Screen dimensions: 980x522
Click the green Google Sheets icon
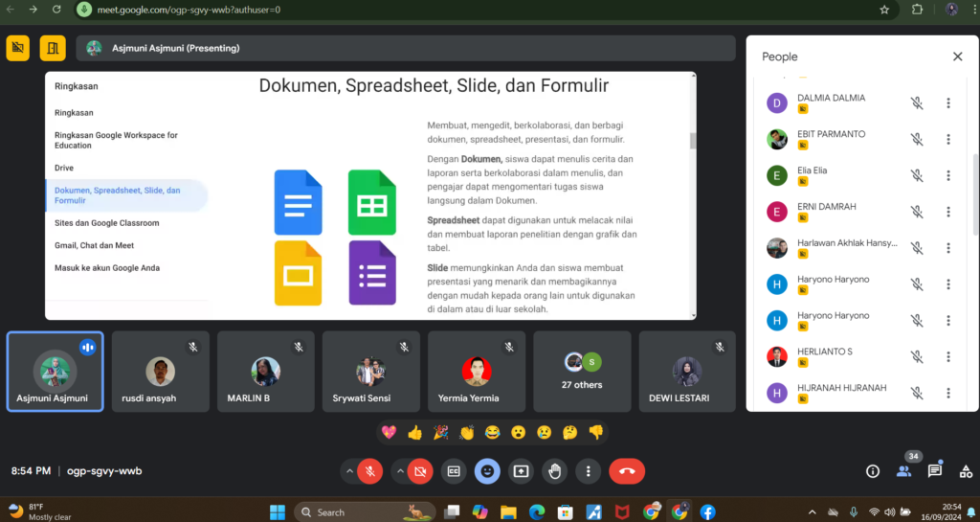[372, 202]
